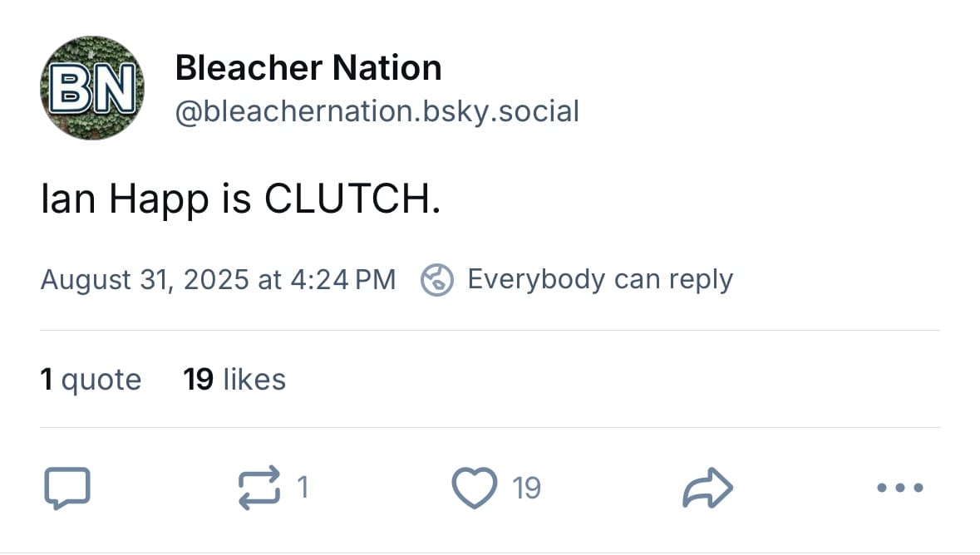Viewport: 980px width, 555px height.
Task: Open the reply composer via speech bubble icon
Action: point(67,488)
